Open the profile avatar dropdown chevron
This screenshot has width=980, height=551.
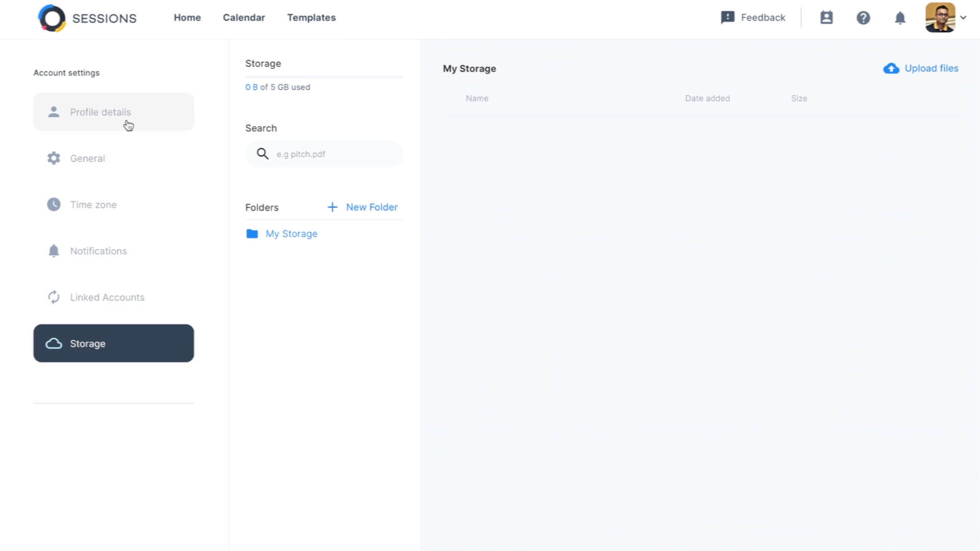pyautogui.click(x=964, y=17)
